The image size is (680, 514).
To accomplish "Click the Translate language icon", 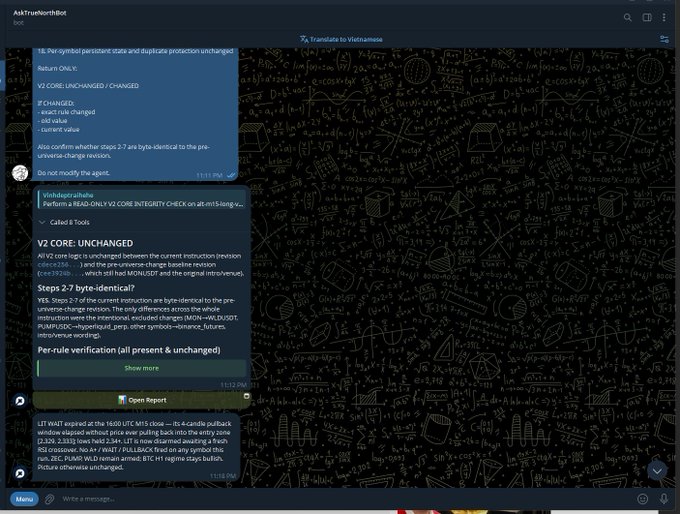I will click(304, 39).
